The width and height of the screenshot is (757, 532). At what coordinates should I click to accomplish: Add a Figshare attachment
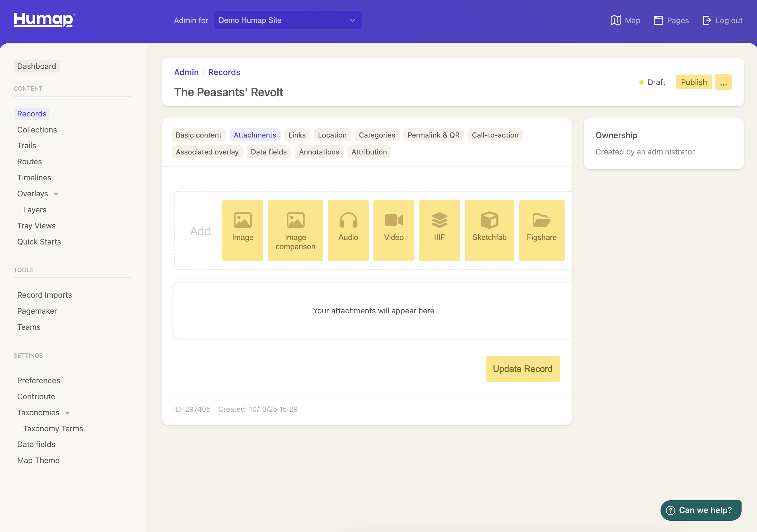click(541, 230)
